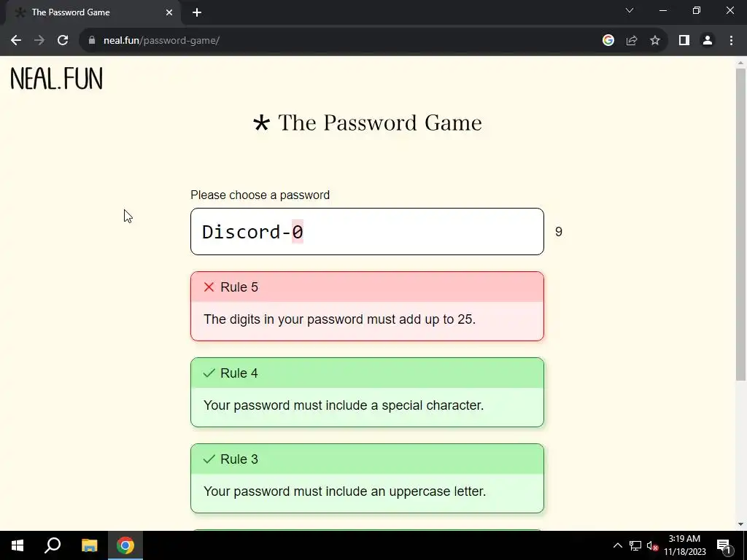This screenshot has width=747, height=560.
Task: Open the notification center icon
Action: (x=724, y=545)
